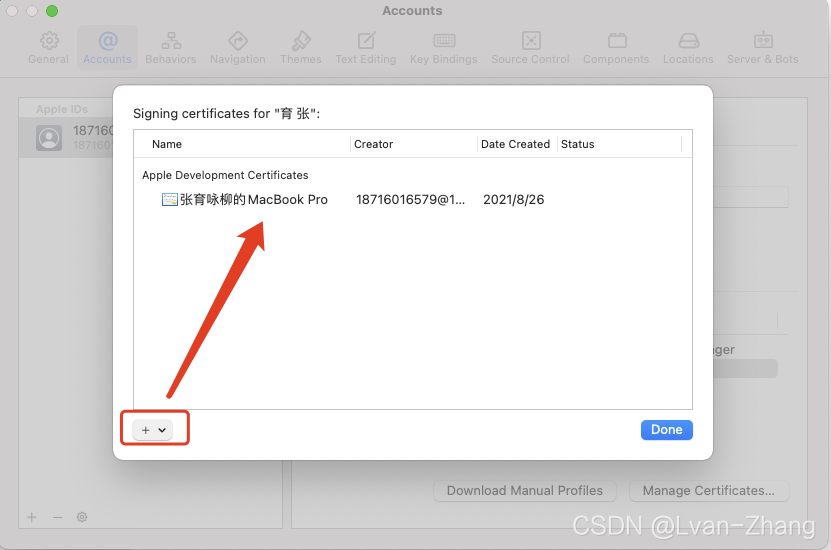
Task: Click the certificate icon beside MacBook Pro
Action: pos(170,200)
